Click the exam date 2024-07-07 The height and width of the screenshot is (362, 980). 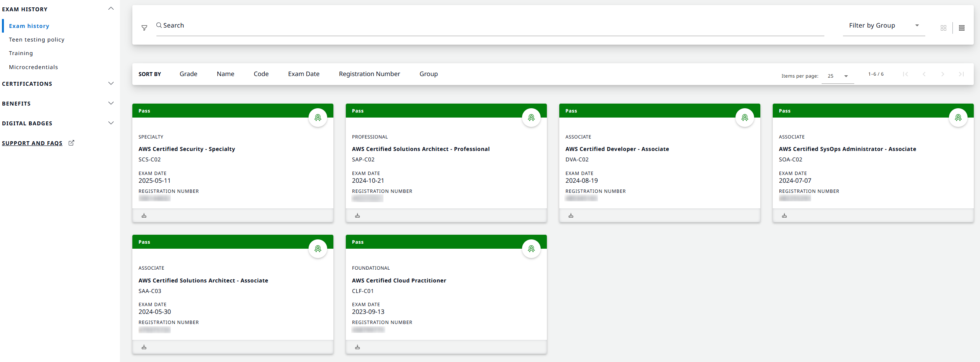point(795,181)
